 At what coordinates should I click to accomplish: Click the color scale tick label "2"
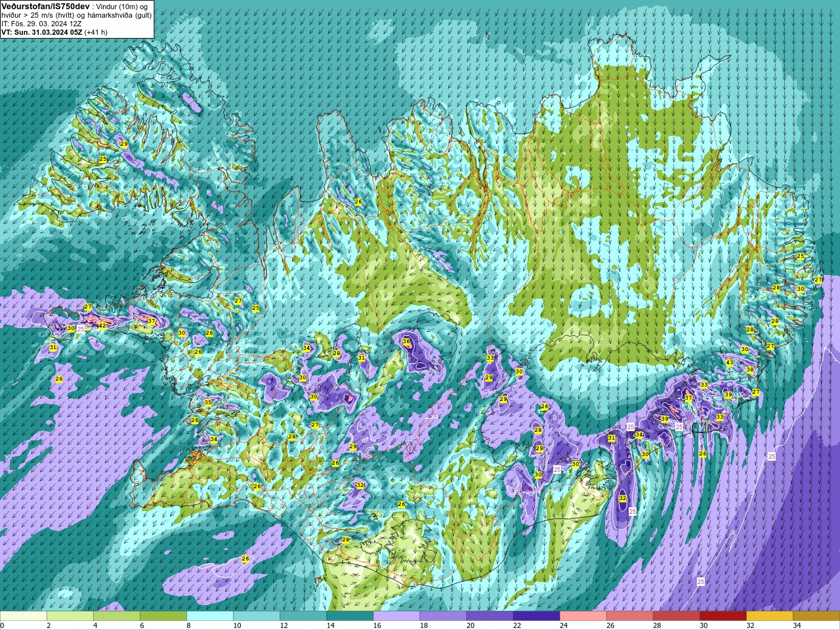49,625
